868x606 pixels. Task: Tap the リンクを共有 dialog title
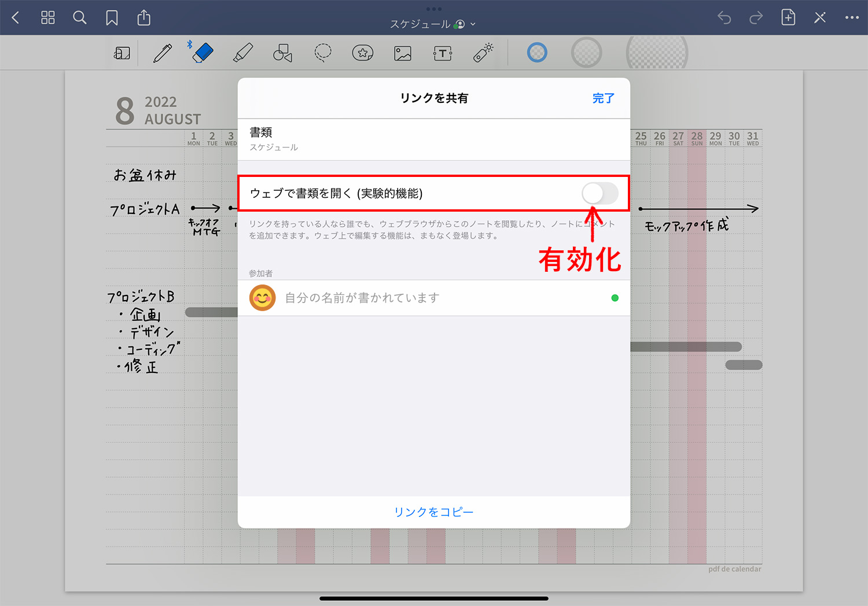(434, 98)
